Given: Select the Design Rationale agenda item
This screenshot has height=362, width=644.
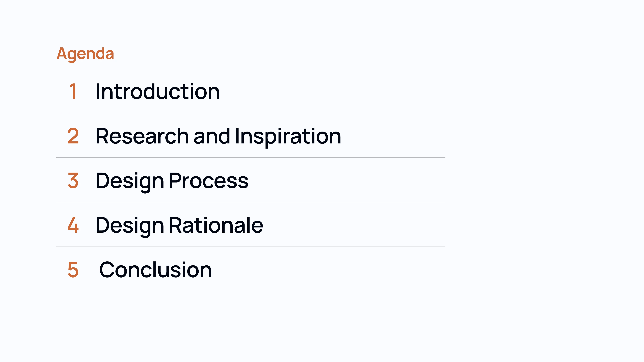Looking at the screenshot, I should [x=179, y=225].
